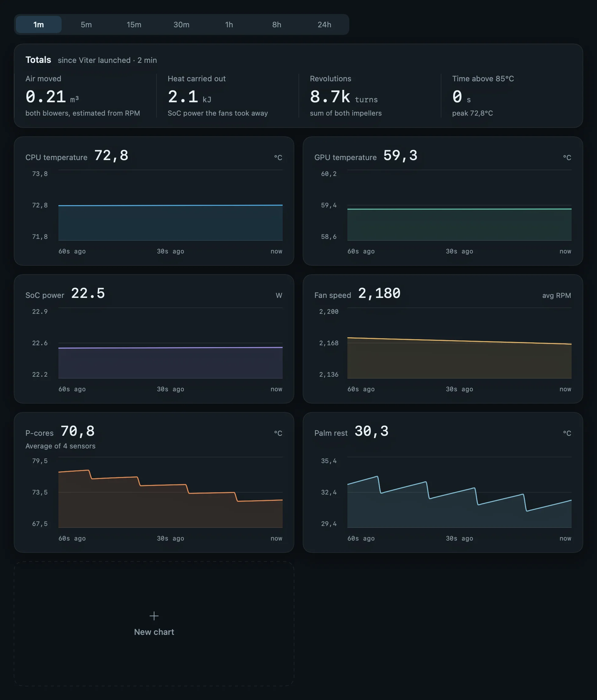This screenshot has width=597, height=700.
Task: Select the Fan speed chart title
Action: (332, 295)
